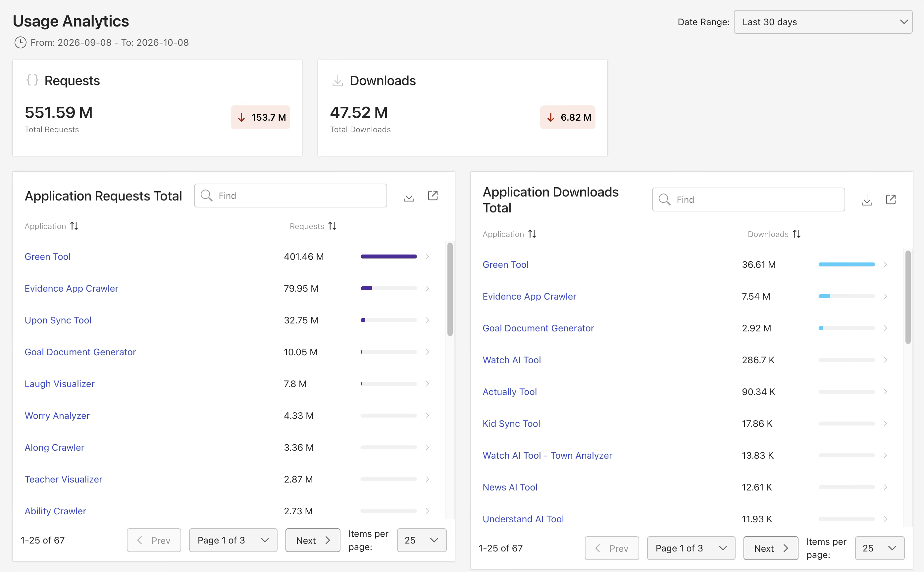Click the requests table vertical scrollbar
This screenshot has width=924, height=572.
450,289
